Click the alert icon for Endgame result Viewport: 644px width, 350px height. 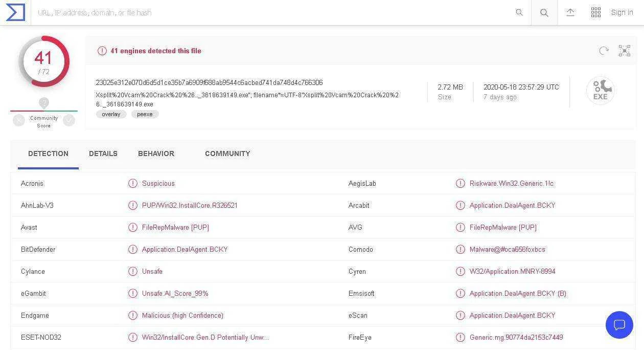(x=133, y=315)
